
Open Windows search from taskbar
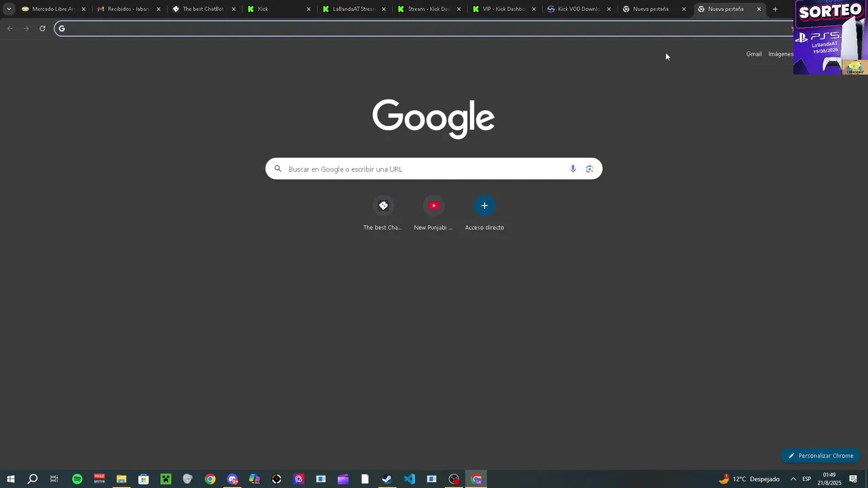[33, 479]
